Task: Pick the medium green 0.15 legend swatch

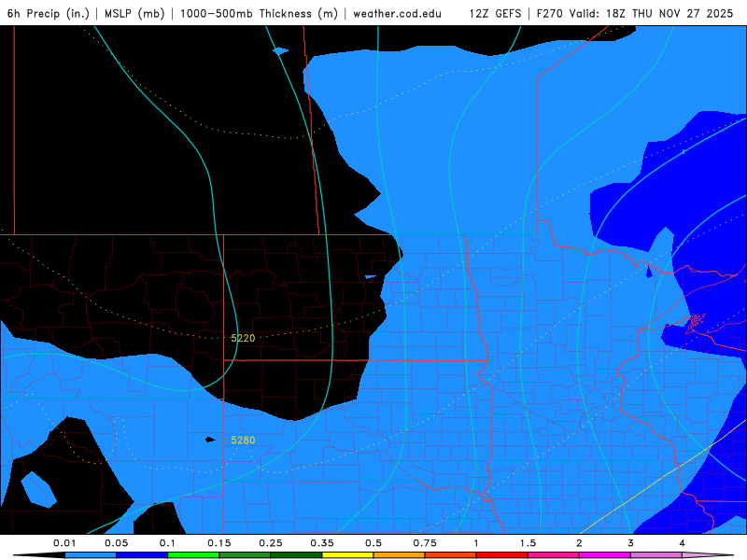Action: tap(245, 555)
